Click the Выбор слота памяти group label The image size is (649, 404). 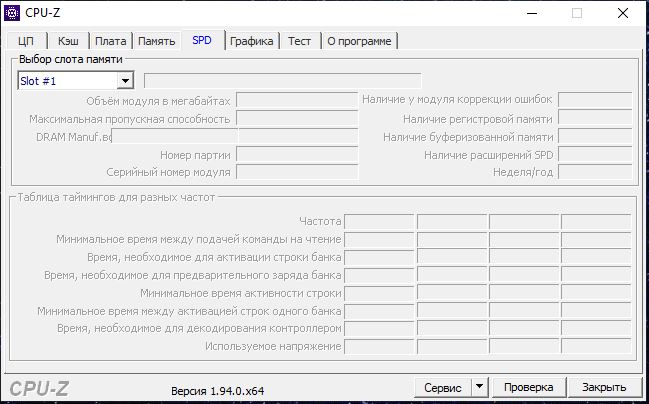pos(71,59)
